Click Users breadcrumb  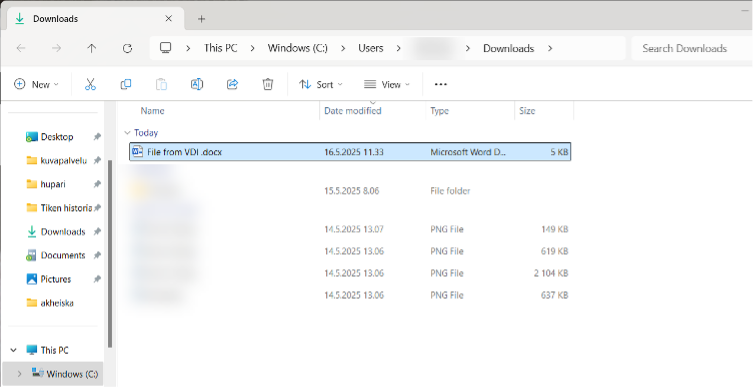pos(371,48)
